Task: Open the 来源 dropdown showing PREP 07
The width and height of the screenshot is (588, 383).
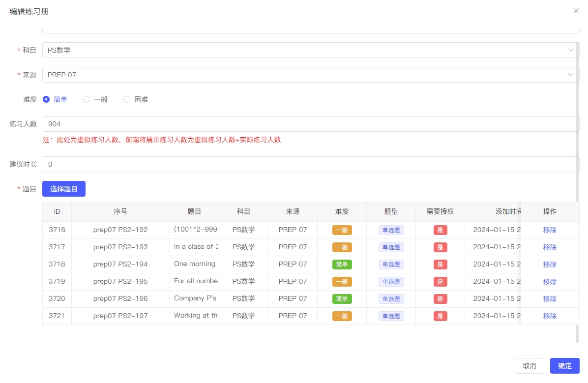Action: pyautogui.click(x=311, y=74)
